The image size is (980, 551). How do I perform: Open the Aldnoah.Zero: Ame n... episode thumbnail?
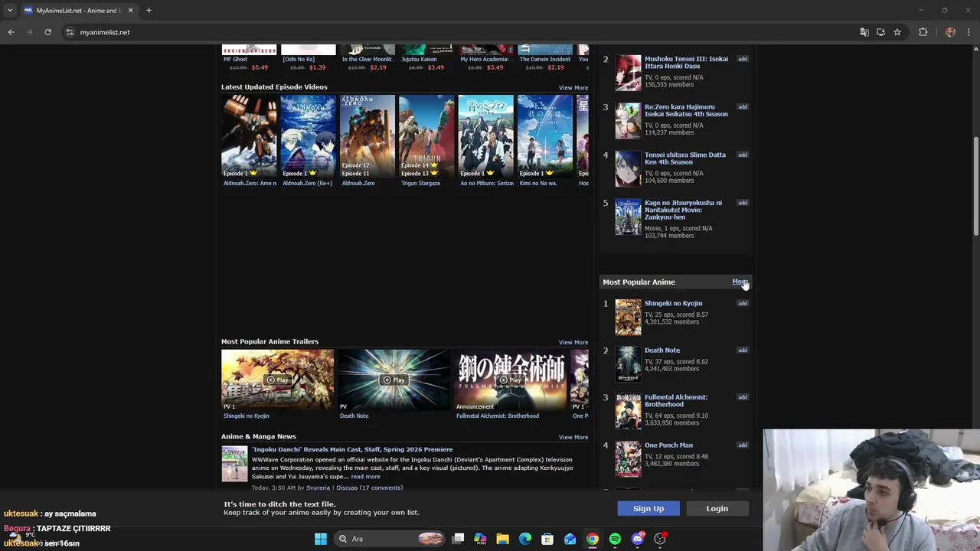249,135
